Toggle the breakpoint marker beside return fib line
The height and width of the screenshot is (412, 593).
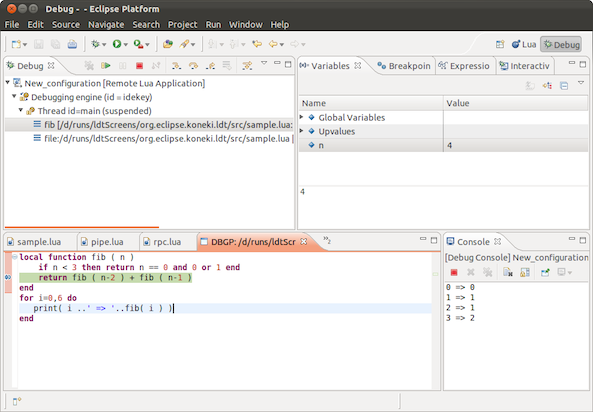click(x=8, y=277)
